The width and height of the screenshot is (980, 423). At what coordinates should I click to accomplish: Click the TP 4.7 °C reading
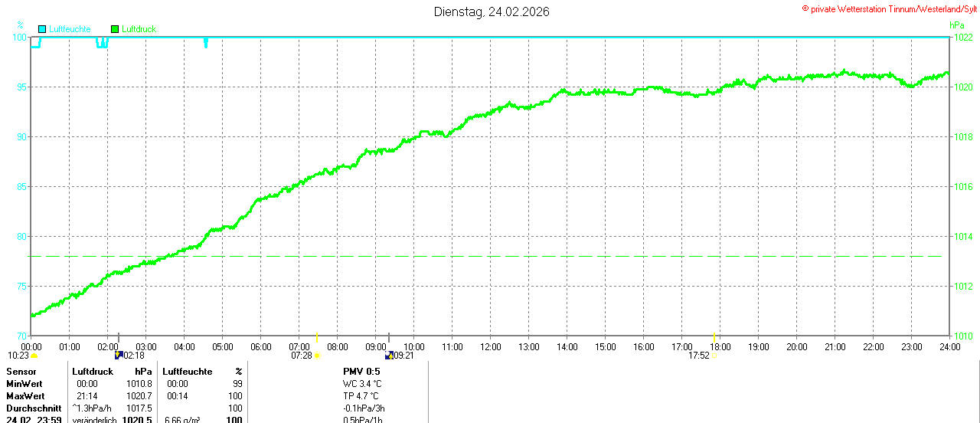pyautogui.click(x=361, y=395)
